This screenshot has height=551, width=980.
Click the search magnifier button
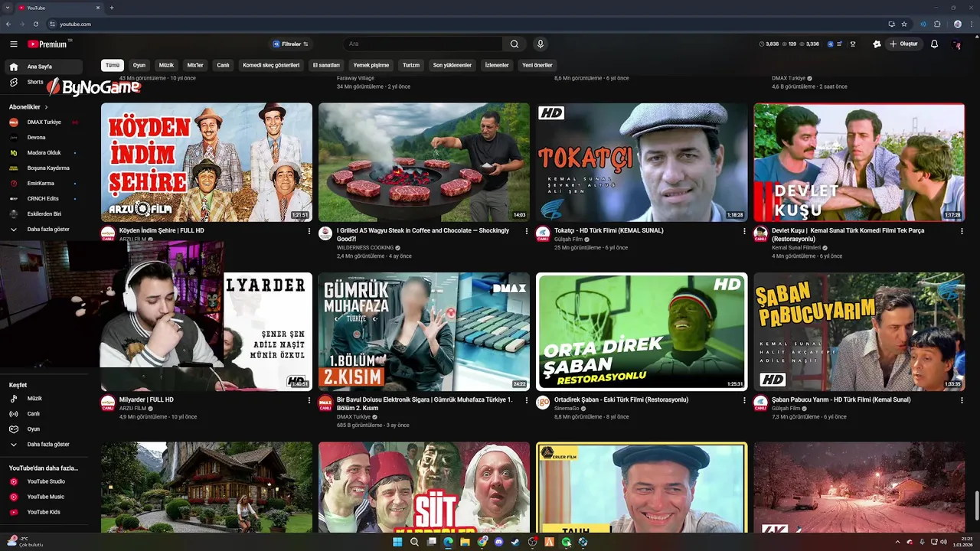tap(514, 44)
